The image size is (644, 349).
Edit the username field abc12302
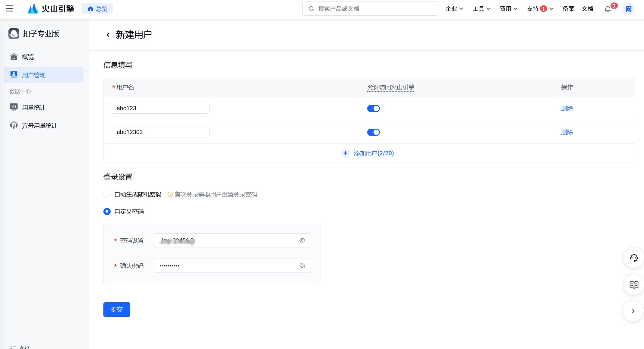pos(160,132)
